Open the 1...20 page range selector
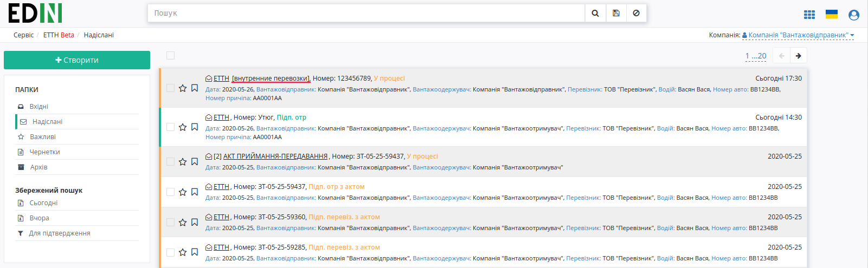This screenshot has width=868, height=268. point(756,56)
